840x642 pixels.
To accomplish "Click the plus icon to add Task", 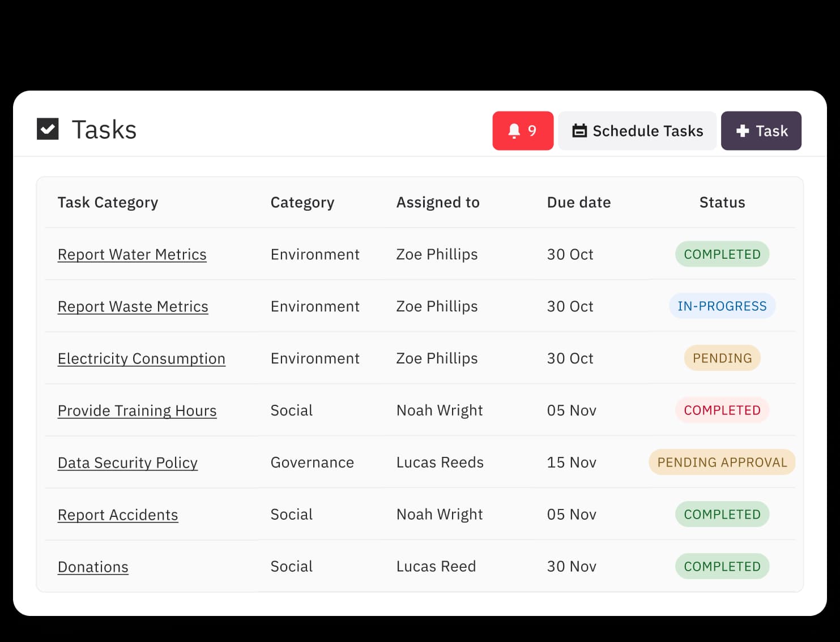I will pyautogui.click(x=742, y=131).
